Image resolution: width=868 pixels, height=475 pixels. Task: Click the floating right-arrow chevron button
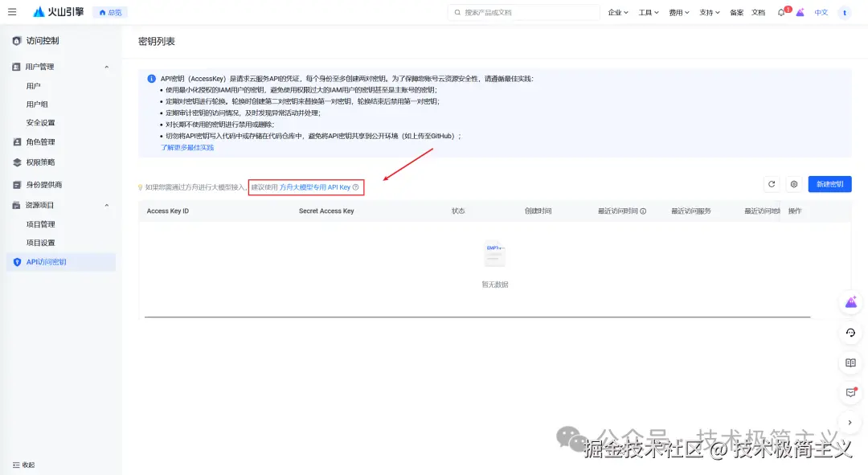tap(850, 423)
